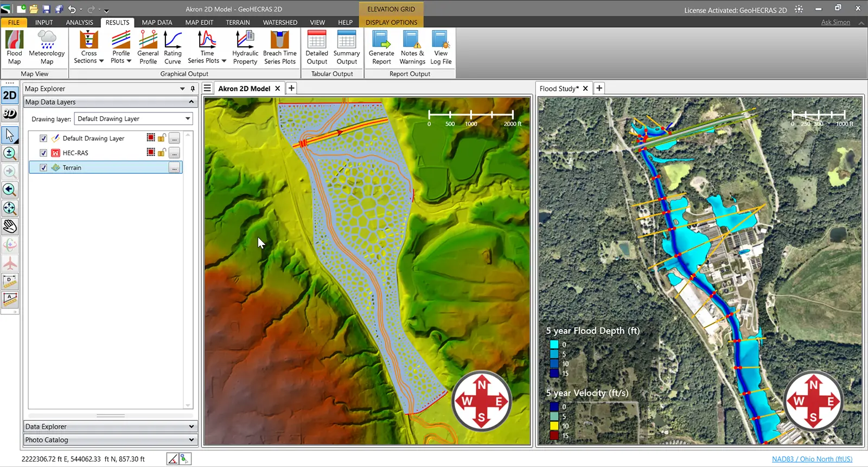Image resolution: width=868 pixels, height=467 pixels.
Task: Open HEC-RAS layer options button
Action: (x=174, y=153)
